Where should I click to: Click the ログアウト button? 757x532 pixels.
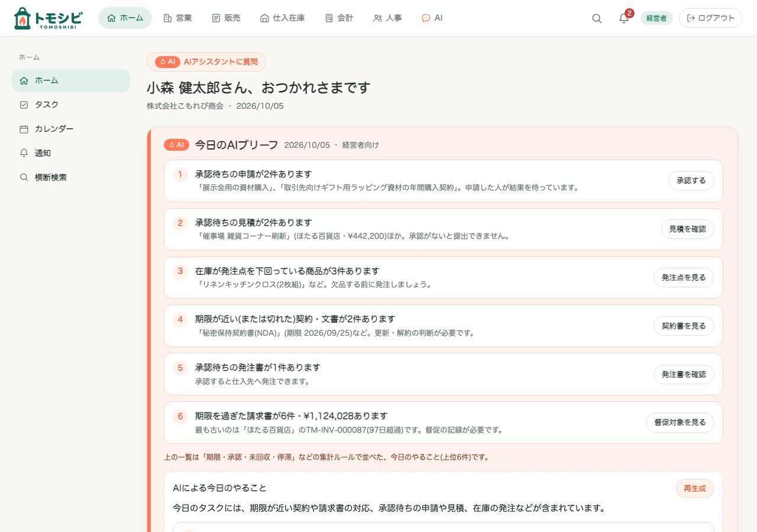click(711, 18)
